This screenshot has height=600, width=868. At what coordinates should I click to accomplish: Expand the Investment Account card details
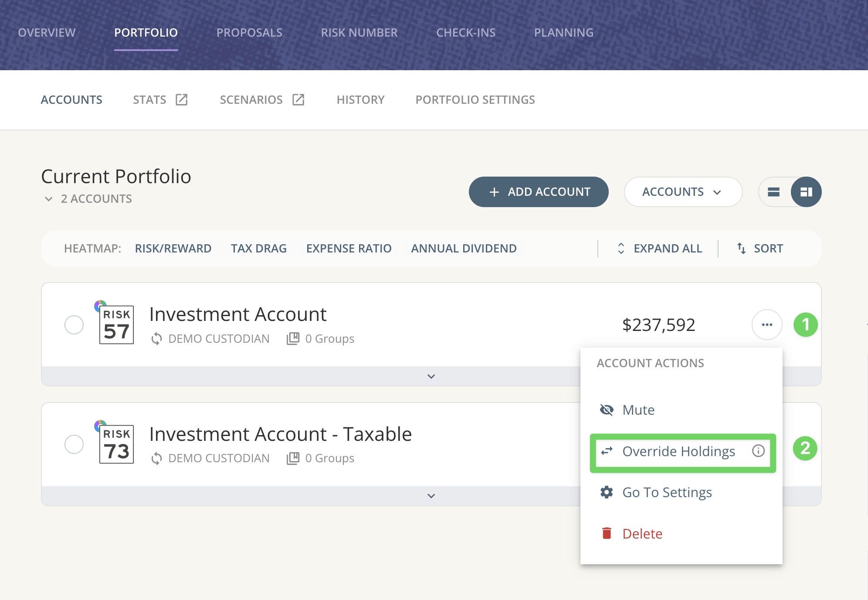(x=431, y=376)
